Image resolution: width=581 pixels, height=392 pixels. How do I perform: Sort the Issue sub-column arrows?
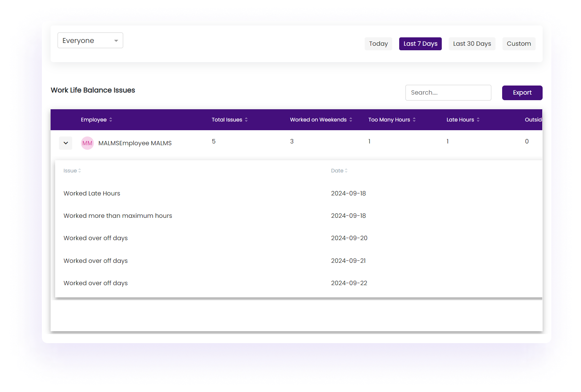[x=80, y=171]
